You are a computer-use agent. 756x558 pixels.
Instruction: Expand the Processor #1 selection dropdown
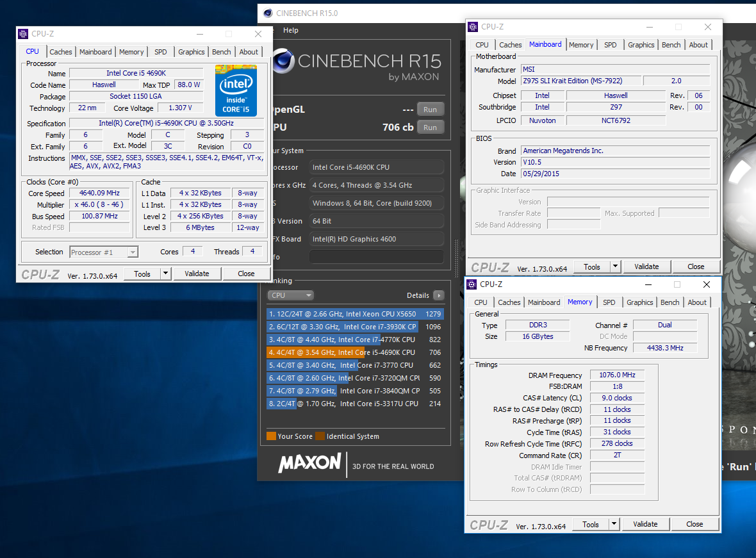point(133,252)
